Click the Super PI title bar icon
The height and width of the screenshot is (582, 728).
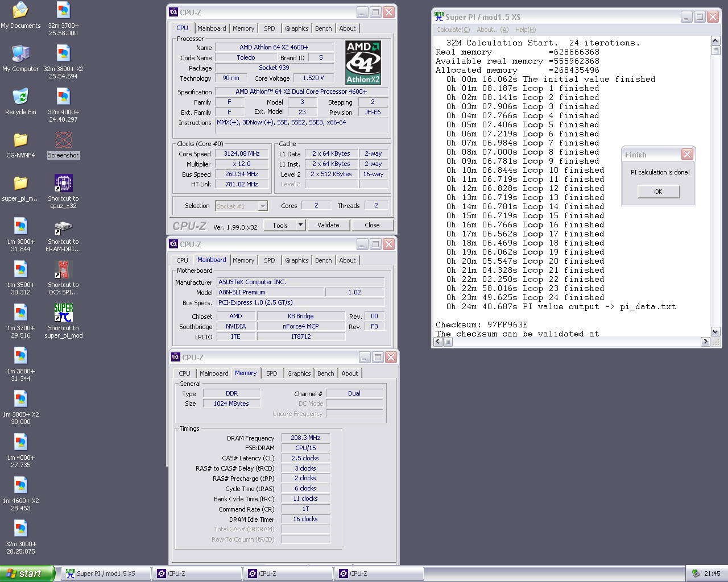[439, 16]
